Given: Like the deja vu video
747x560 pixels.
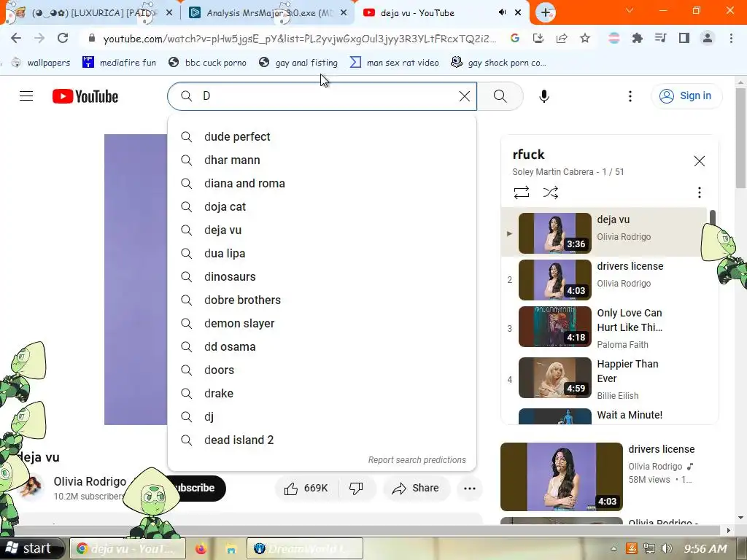Looking at the screenshot, I should (x=307, y=488).
